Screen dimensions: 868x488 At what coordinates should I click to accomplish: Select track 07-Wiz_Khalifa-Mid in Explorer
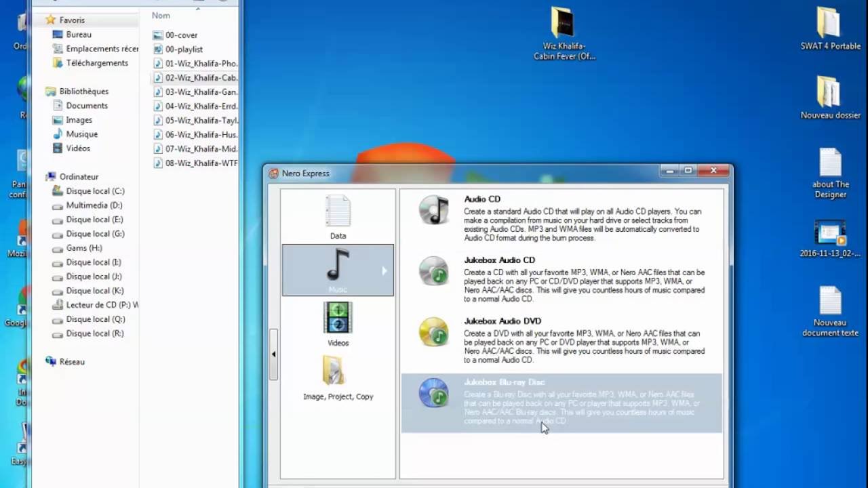[195, 149]
